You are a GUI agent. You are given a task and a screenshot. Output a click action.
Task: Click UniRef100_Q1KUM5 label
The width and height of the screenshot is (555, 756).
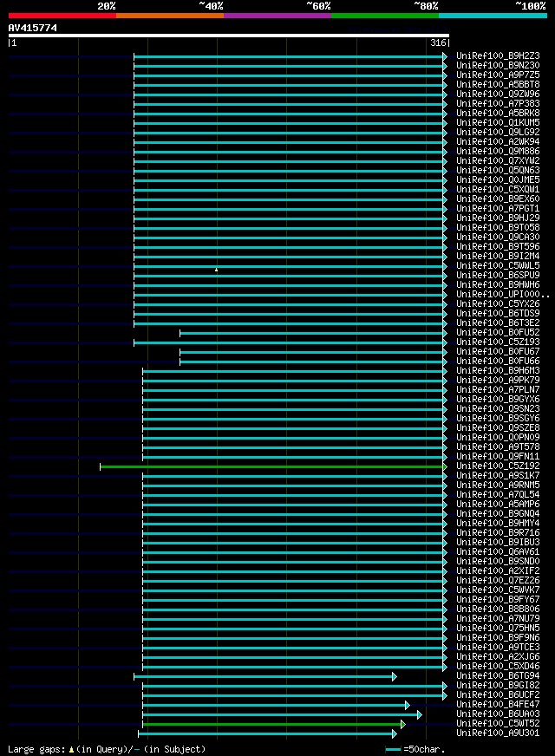click(498, 123)
